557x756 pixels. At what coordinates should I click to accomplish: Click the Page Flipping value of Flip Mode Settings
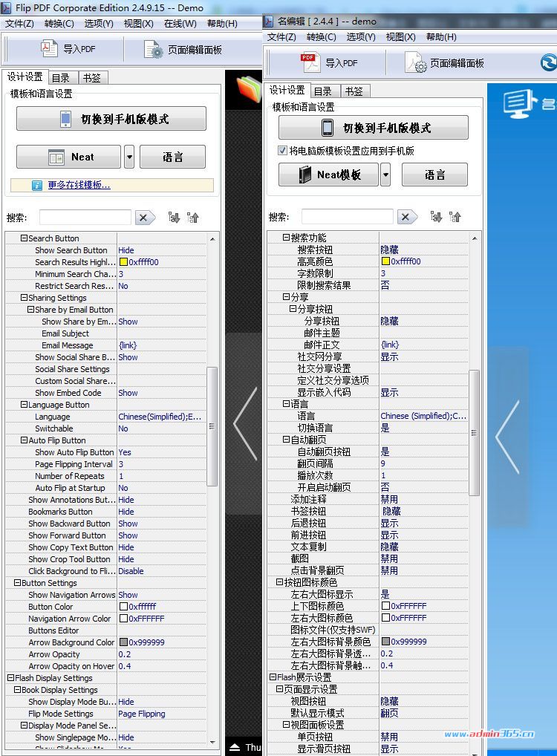tap(142, 714)
